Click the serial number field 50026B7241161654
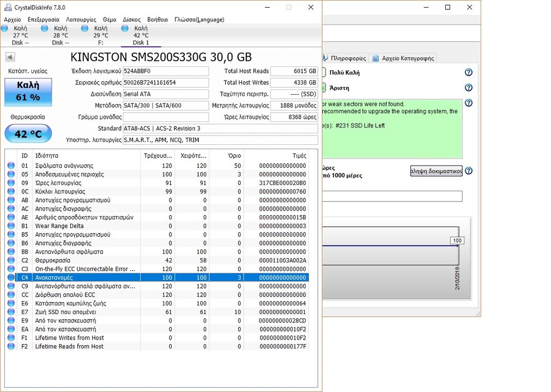Viewport: 551px width, 392px height. tap(166, 82)
